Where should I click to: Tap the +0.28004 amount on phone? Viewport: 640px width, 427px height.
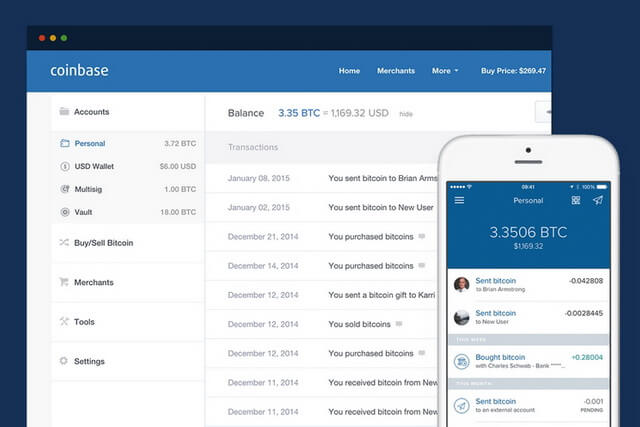click(587, 358)
